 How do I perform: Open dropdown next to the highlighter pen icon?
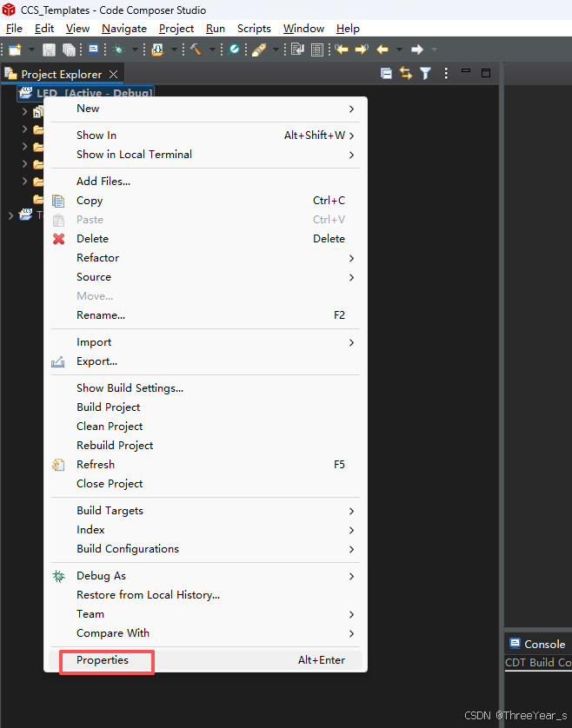(x=276, y=50)
